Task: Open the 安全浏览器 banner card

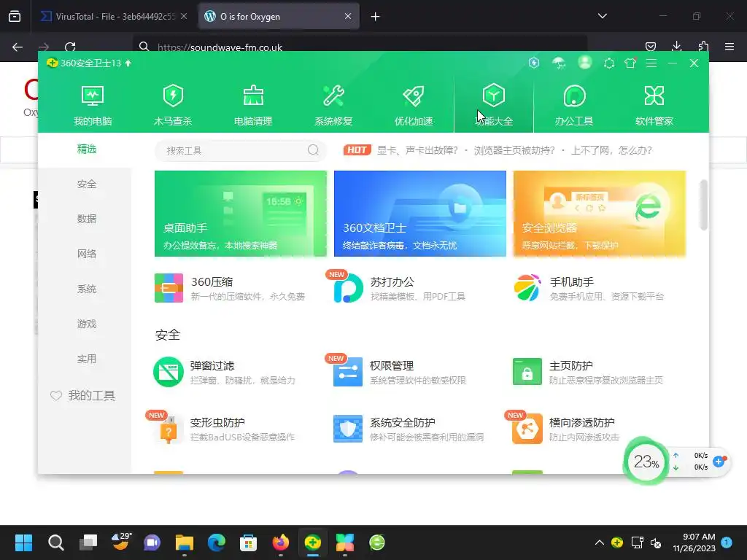Action: tap(600, 214)
